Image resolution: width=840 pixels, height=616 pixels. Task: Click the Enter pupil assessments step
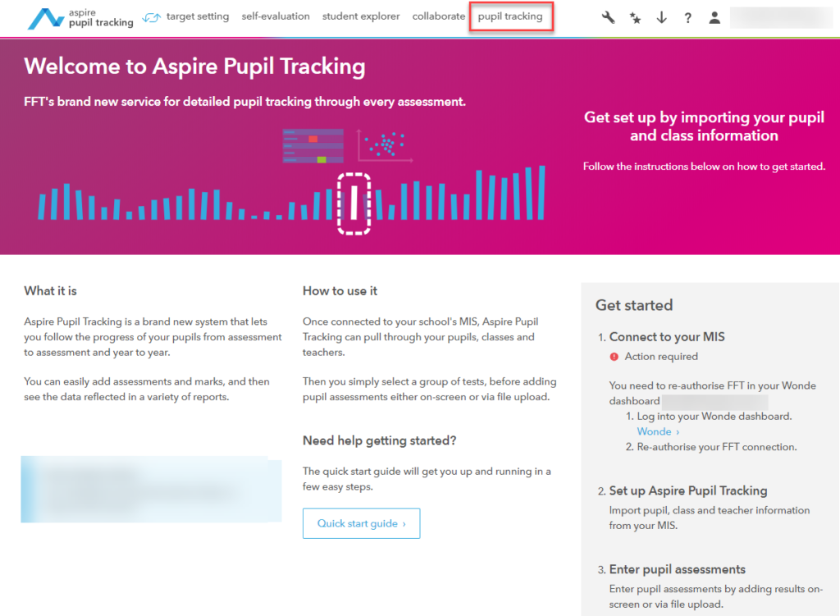click(677, 569)
